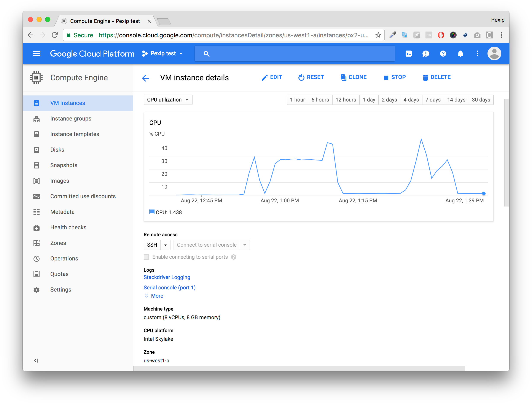Open the CPU utilization dropdown
This screenshot has width=532, height=403.
[168, 100]
